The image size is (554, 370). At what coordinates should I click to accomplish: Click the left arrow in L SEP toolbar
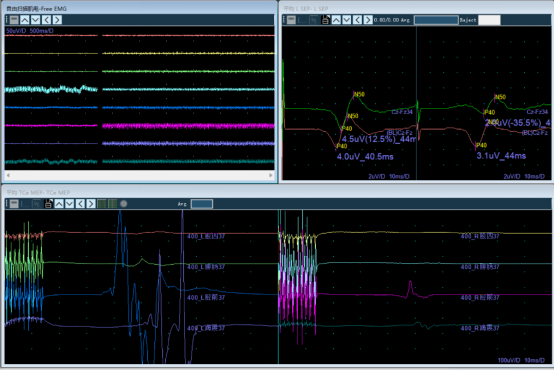click(358, 20)
